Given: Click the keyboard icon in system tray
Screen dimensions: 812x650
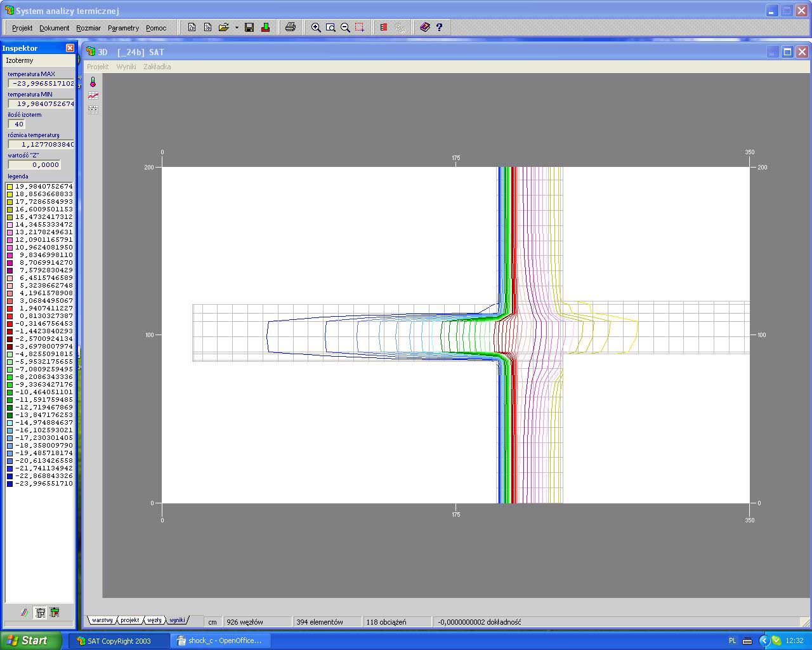Looking at the screenshot, I should click(x=747, y=640).
